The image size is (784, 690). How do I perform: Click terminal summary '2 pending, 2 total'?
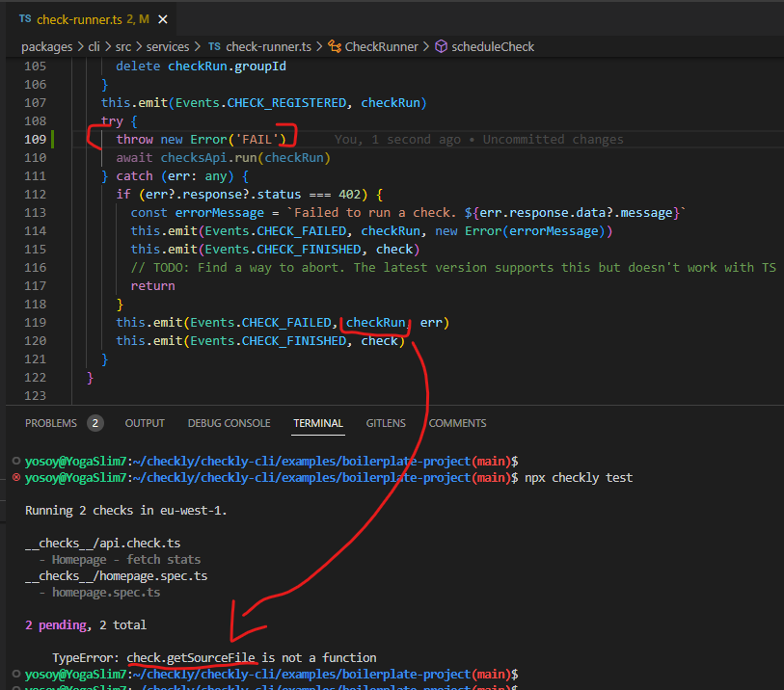(86, 625)
